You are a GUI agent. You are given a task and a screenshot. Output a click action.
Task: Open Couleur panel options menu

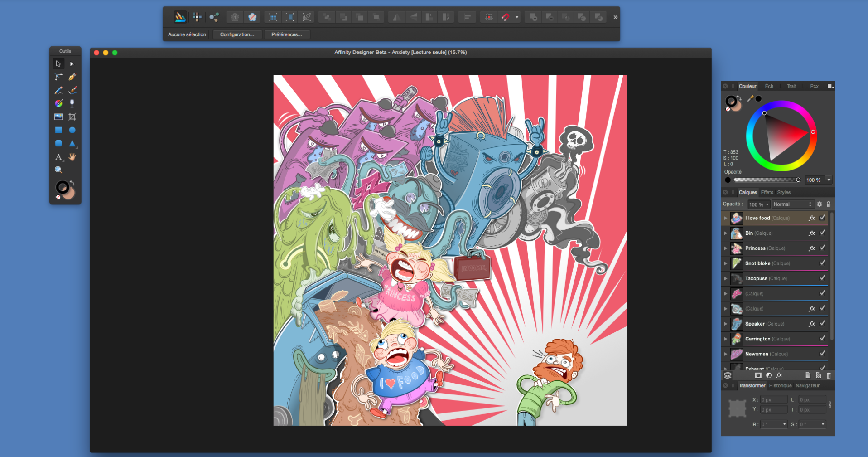click(x=830, y=86)
